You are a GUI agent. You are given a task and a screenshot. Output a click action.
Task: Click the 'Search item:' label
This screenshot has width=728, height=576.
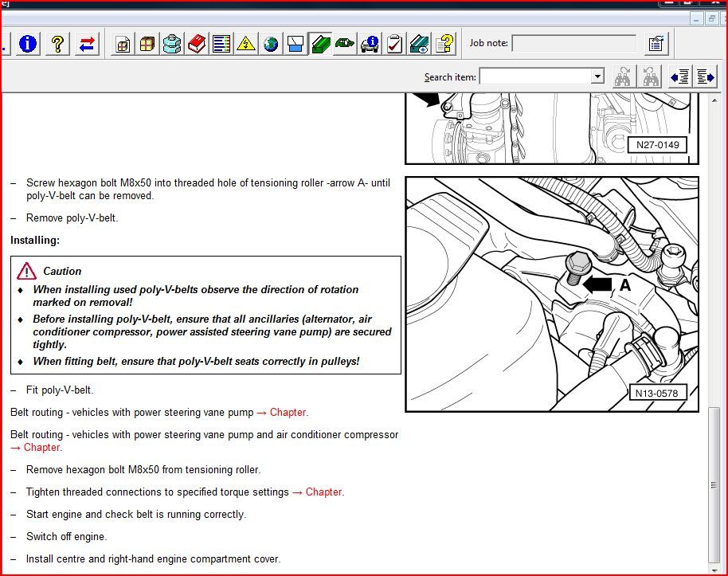click(x=450, y=77)
